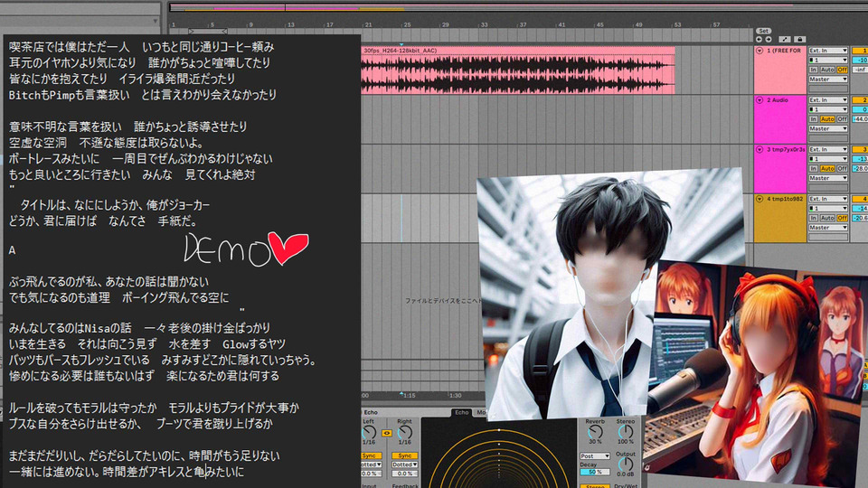This screenshot has height=488, width=868.
Task: Open track 1 Master output dropdown
Action: point(828,80)
